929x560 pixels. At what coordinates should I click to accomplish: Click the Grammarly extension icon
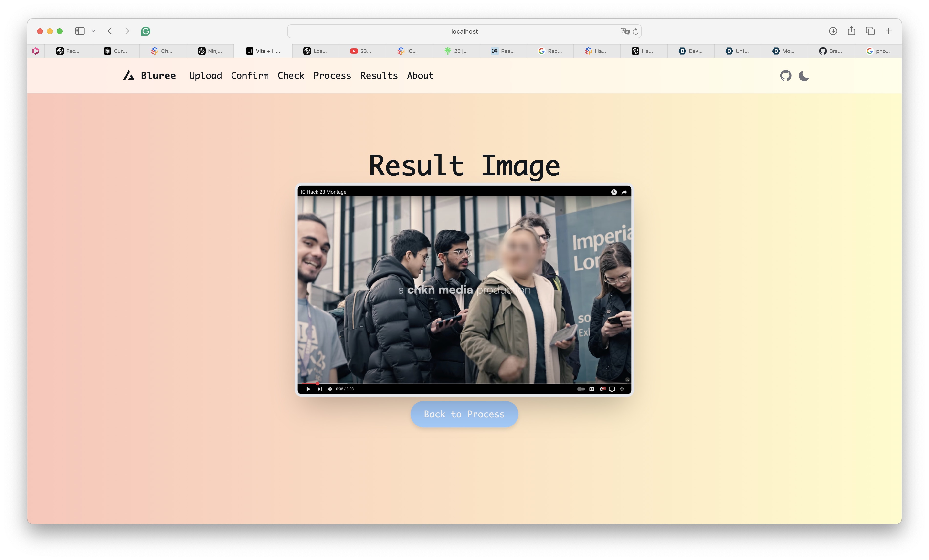pos(146,31)
